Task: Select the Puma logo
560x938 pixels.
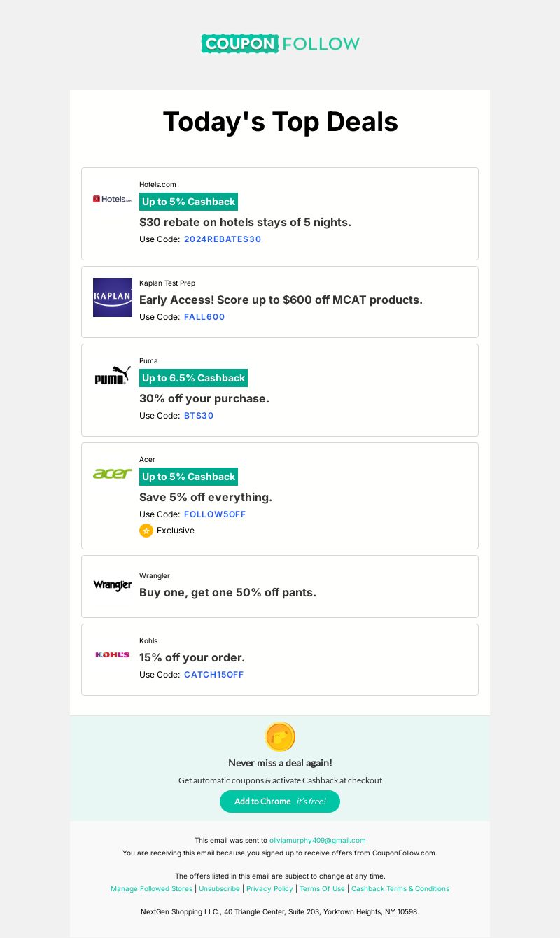Action: [113, 375]
